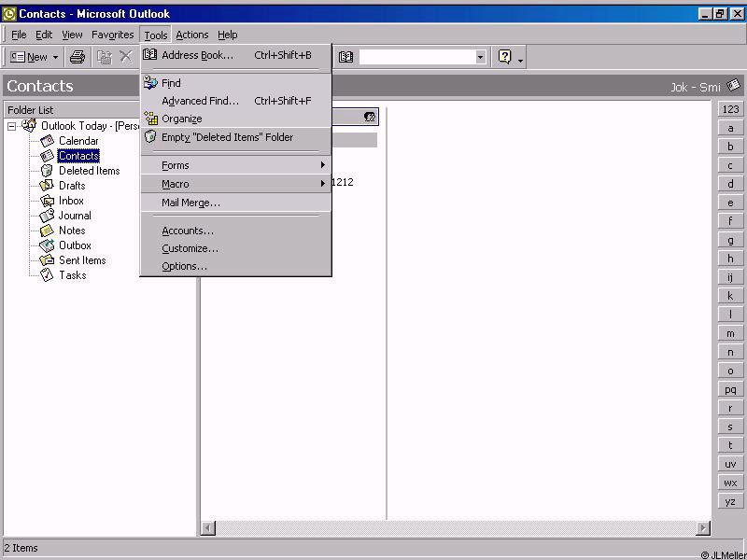Click the Notes folder icon

(47, 231)
